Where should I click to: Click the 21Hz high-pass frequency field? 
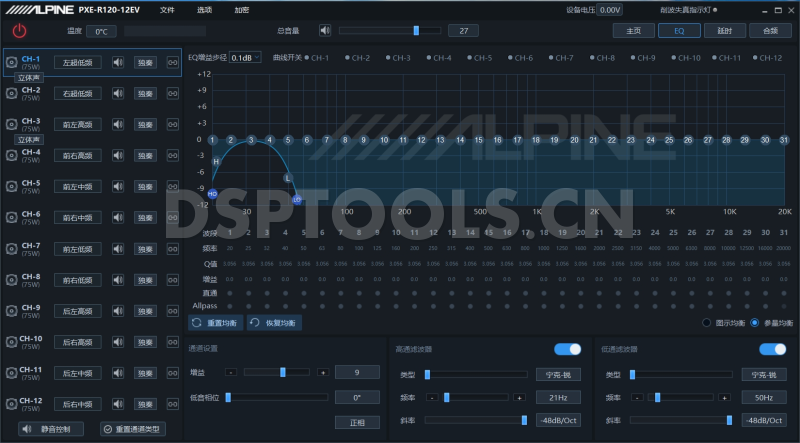(x=559, y=397)
